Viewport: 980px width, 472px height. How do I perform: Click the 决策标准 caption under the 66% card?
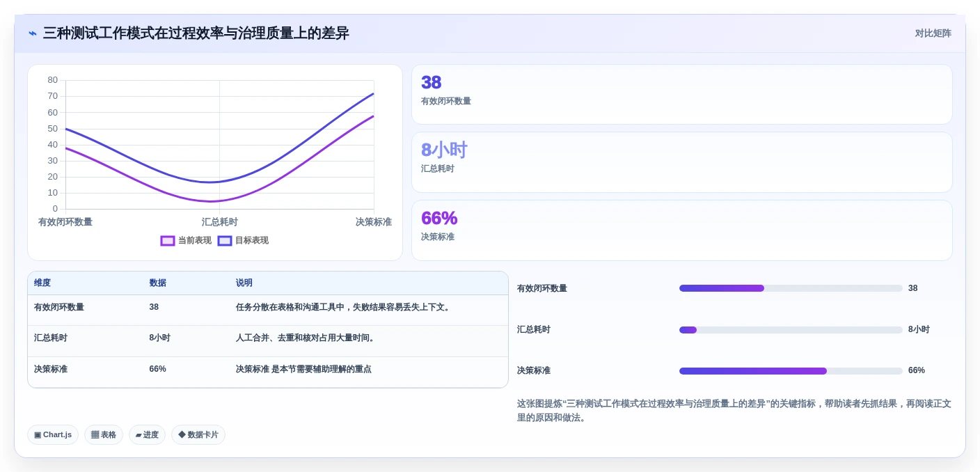pos(438,237)
